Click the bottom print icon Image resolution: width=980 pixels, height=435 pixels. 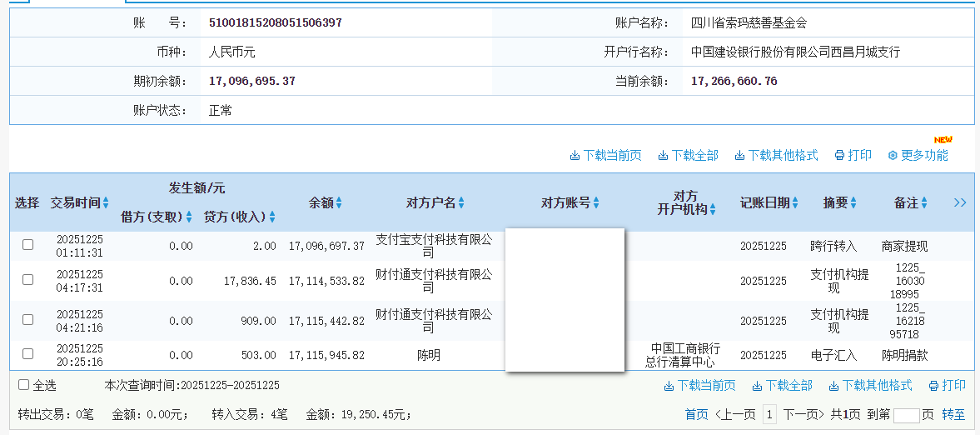click(933, 386)
